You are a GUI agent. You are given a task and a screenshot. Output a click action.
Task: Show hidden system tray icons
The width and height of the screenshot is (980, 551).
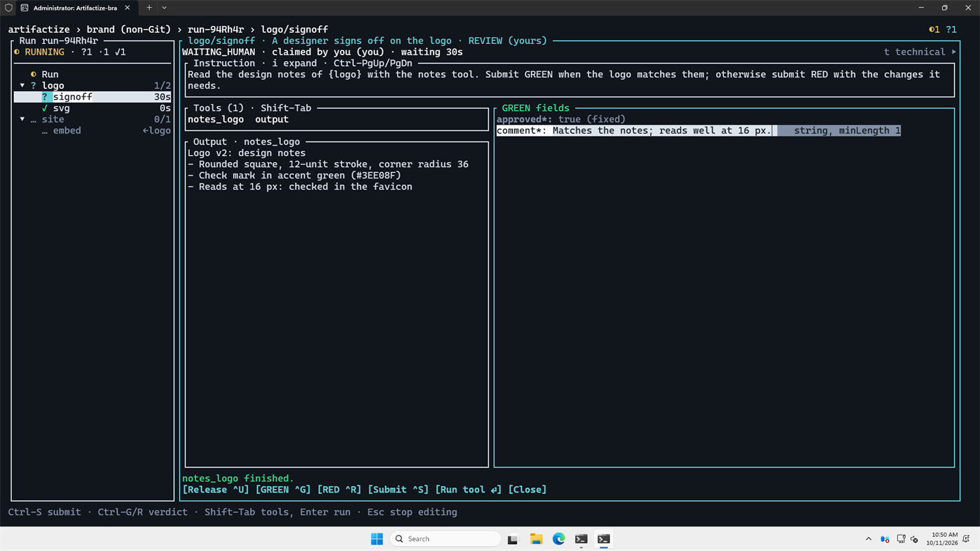point(869,539)
